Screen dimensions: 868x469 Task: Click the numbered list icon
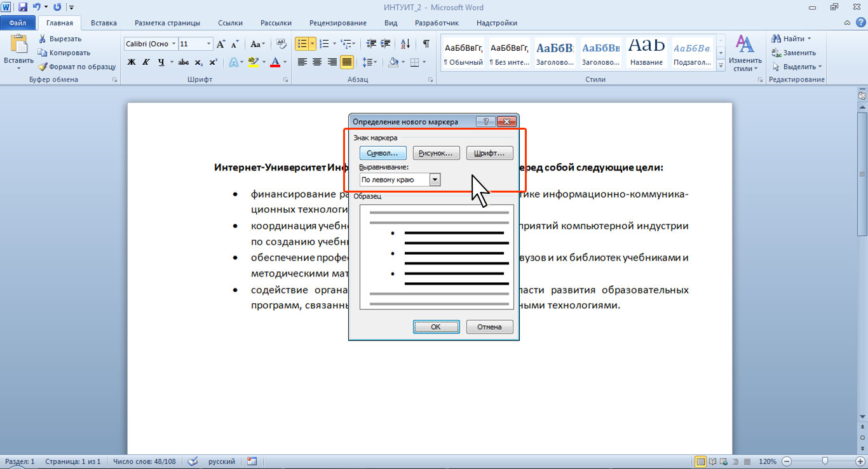click(x=324, y=44)
